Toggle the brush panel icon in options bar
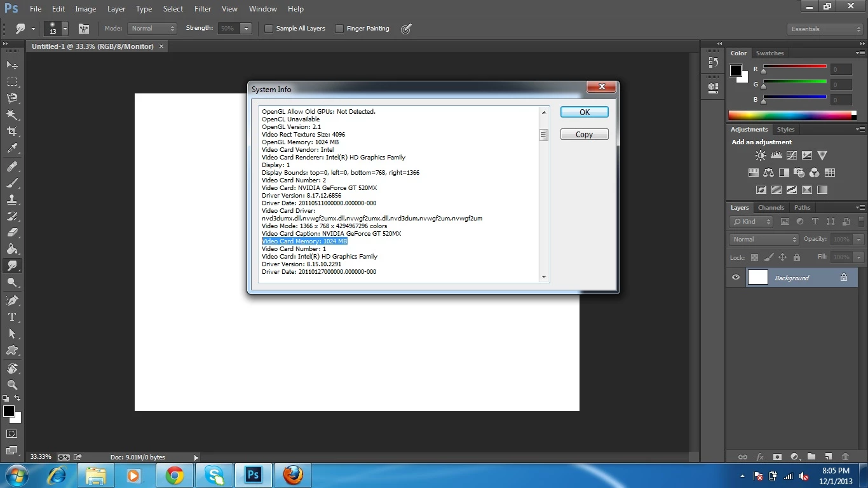The width and height of the screenshot is (868, 488). pos(83,29)
